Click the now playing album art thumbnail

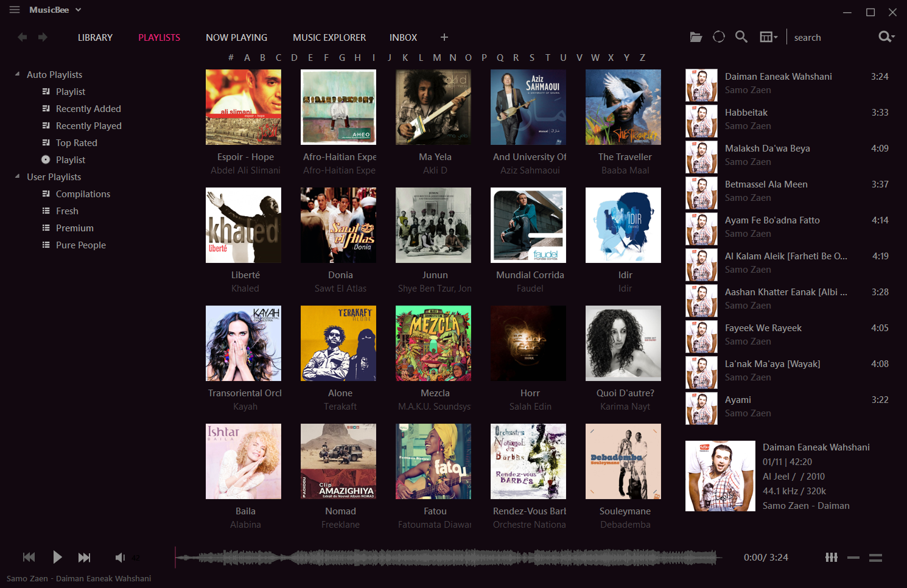720,476
